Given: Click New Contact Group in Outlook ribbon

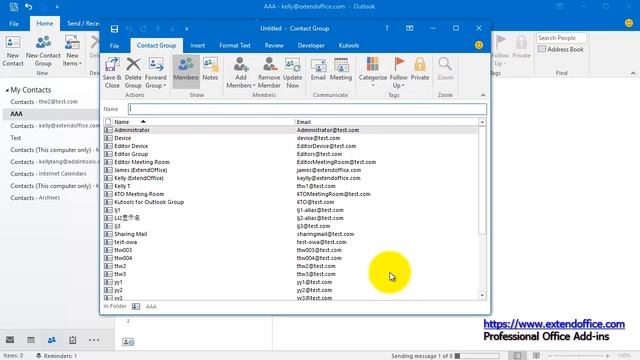Looking at the screenshot, I should pyautogui.click(x=43, y=51).
